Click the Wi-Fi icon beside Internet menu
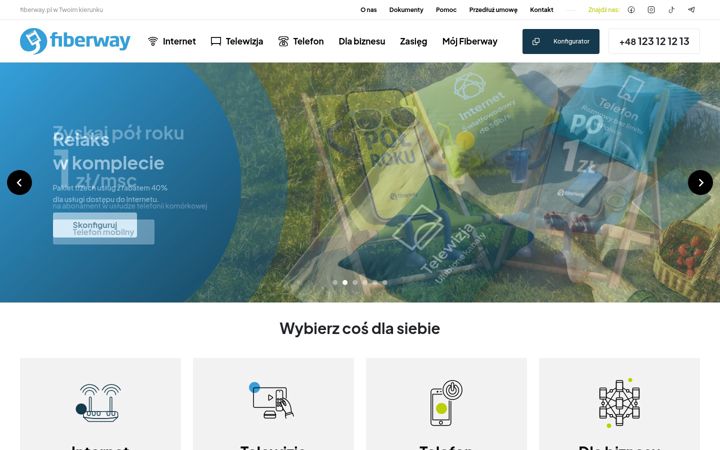The height and width of the screenshot is (450, 720). tap(153, 41)
